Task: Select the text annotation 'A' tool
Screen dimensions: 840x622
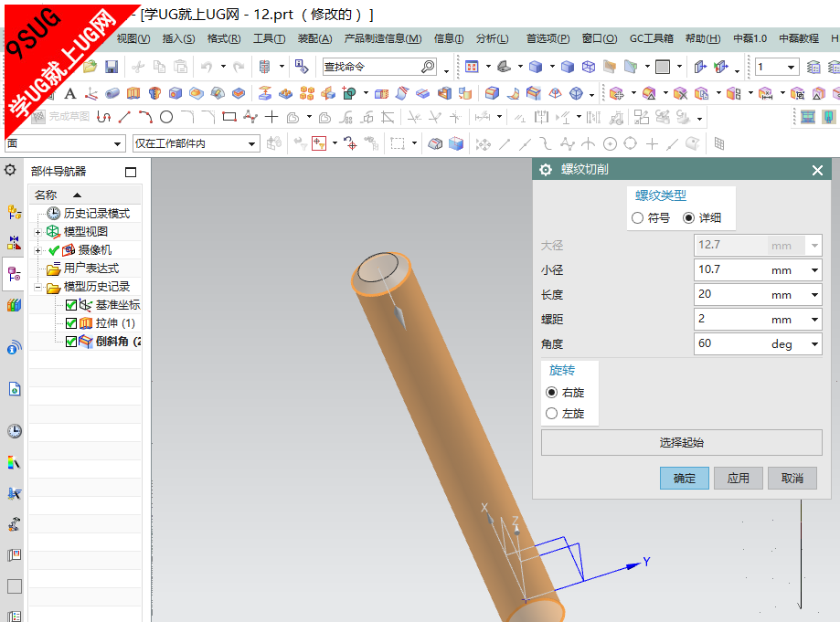Action: (x=69, y=94)
